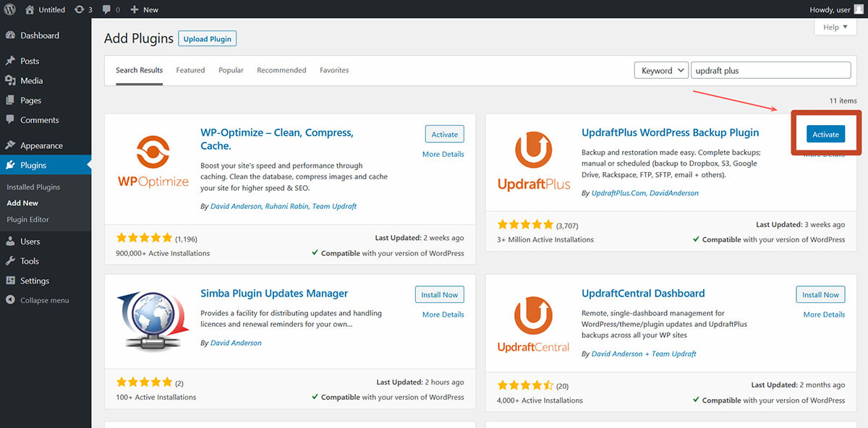Image resolution: width=868 pixels, height=428 pixels.
Task: Click the Simba Plugin Updates Manager logo
Action: click(153, 323)
